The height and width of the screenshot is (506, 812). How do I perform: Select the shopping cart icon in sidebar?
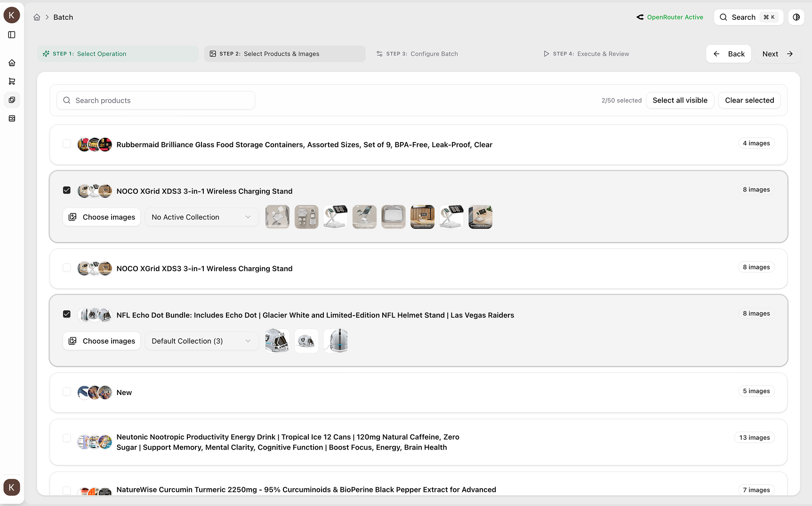(x=12, y=81)
